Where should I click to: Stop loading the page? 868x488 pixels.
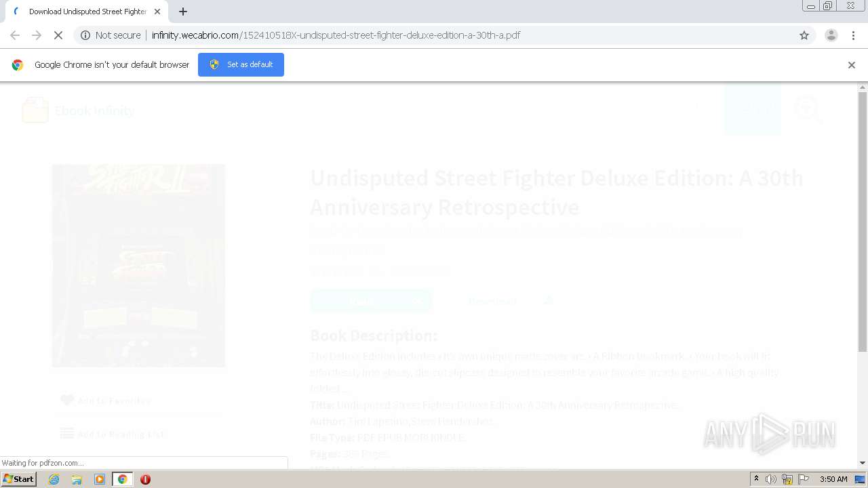click(58, 35)
